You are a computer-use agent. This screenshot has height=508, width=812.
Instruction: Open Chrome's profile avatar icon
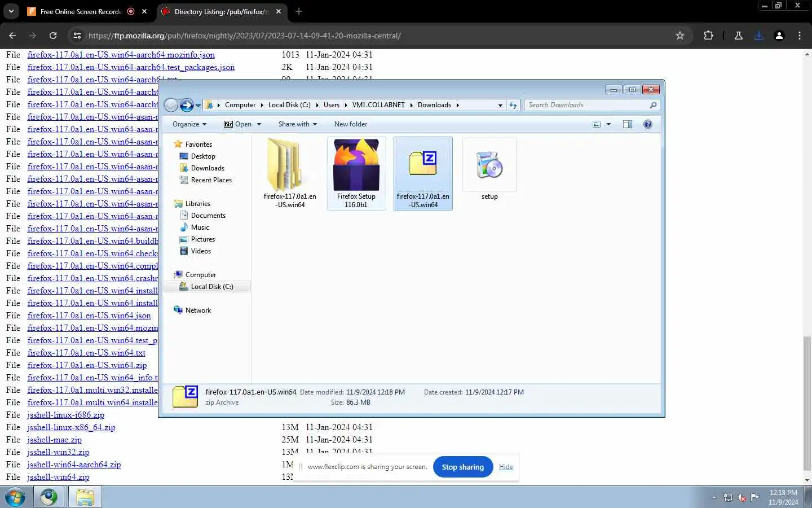(x=779, y=36)
